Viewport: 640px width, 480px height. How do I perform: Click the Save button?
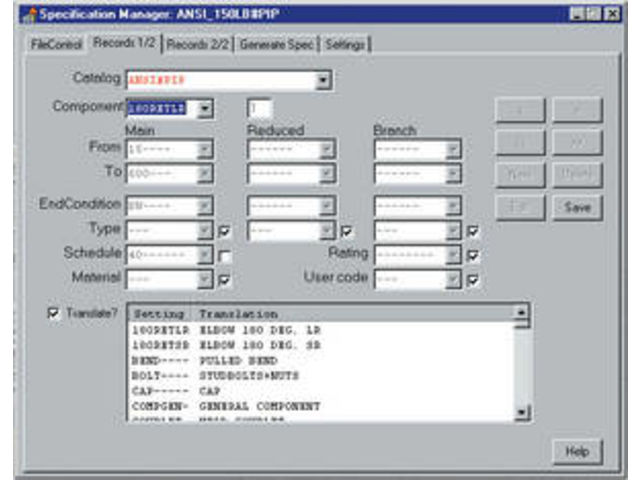click(x=576, y=208)
